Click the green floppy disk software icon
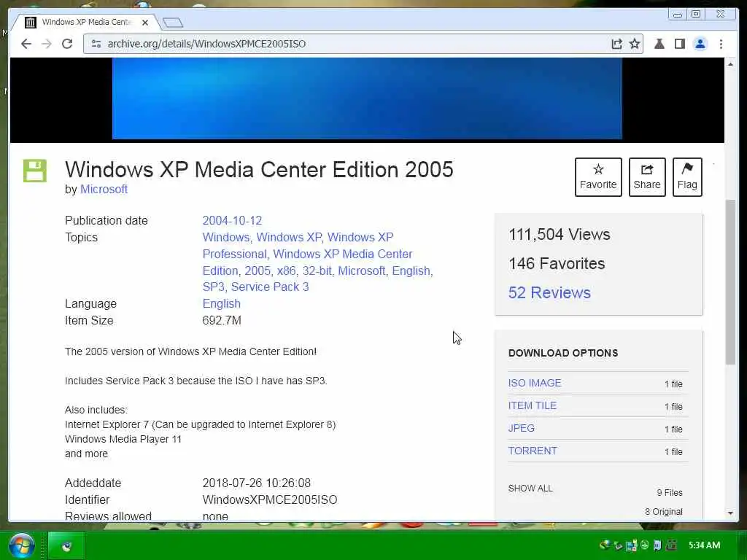This screenshot has height=560, width=747. [x=35, y=171]
